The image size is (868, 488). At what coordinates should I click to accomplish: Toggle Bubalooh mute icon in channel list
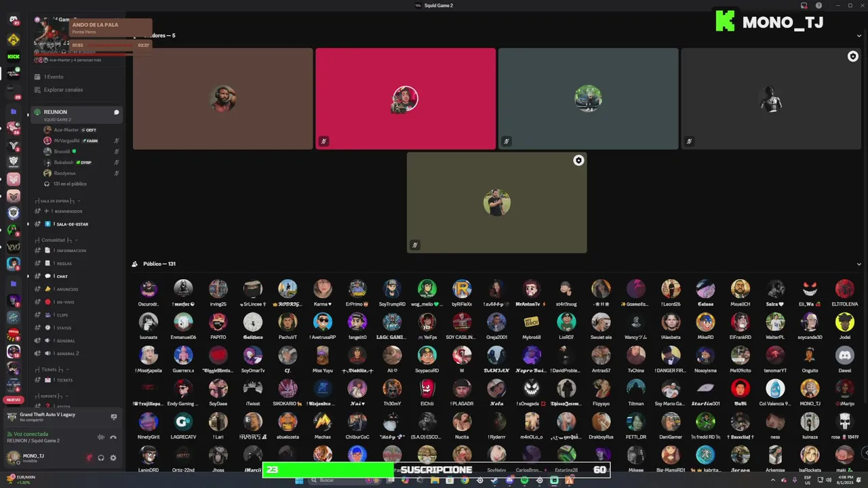(x=117, y=163)
